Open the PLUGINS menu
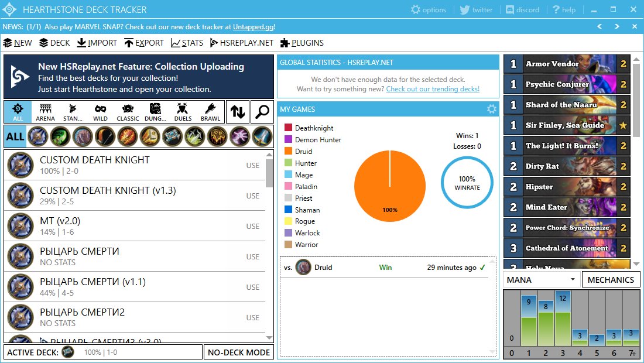 tap(302, 43)
